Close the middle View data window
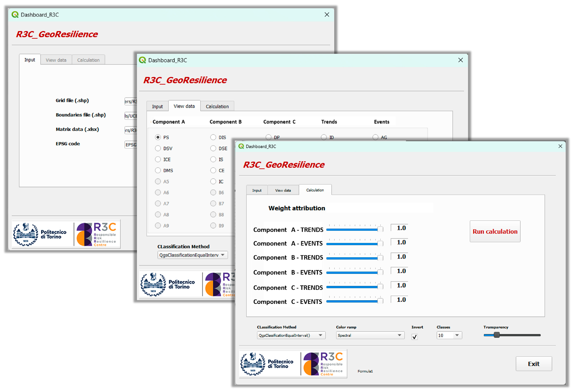This screenshot has width=572, height=392. (x=460, y=60)
